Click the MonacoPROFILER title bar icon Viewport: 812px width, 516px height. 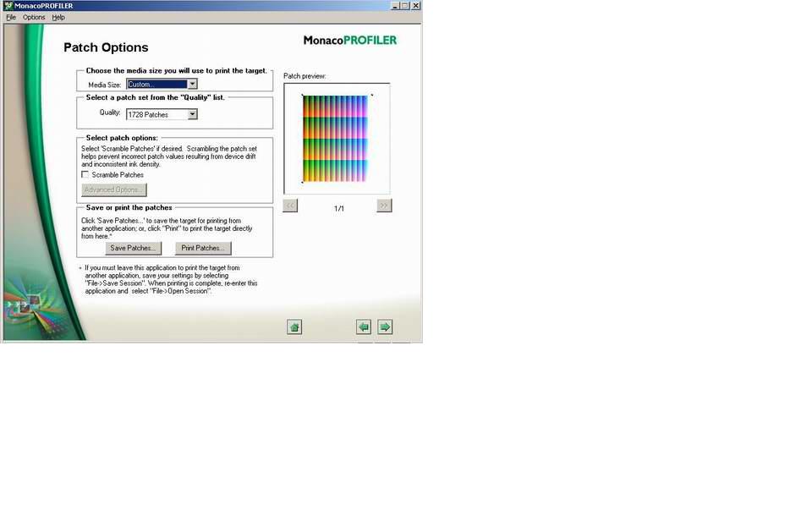(8, 6)
